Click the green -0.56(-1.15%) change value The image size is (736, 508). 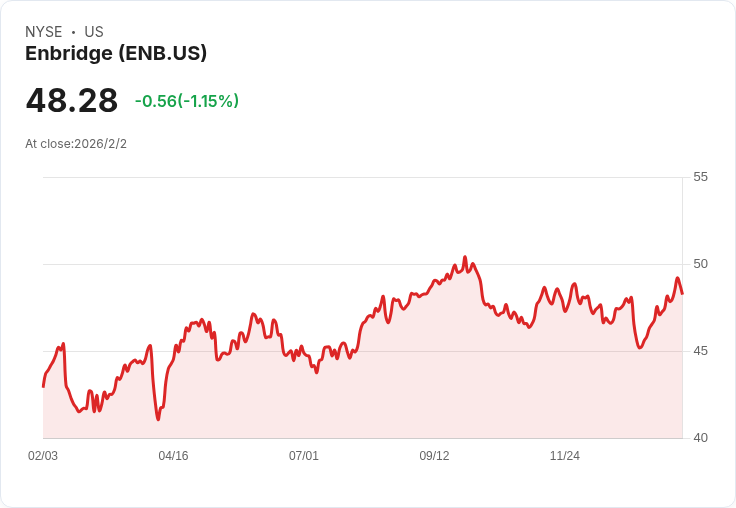[x=187, y=101]
